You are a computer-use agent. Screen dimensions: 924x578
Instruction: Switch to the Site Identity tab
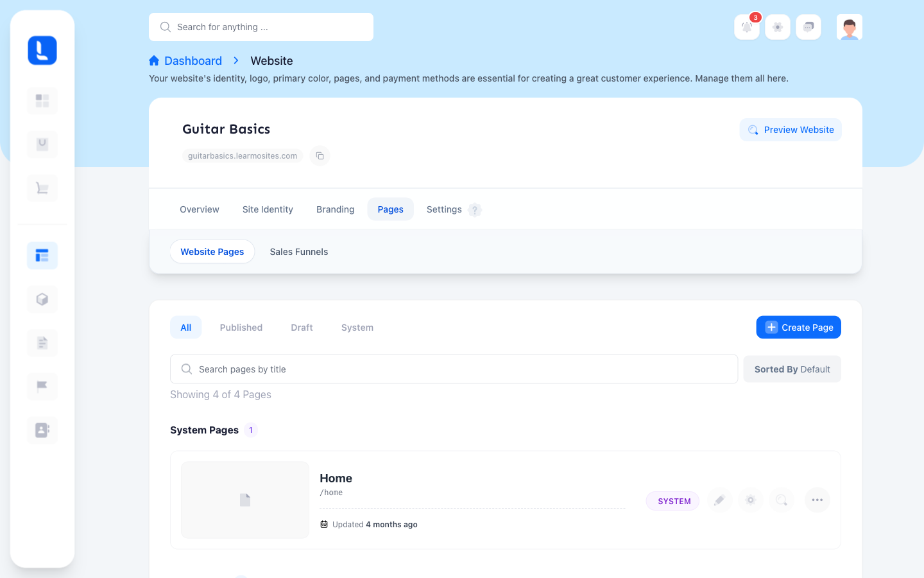[x=268, y=209]
